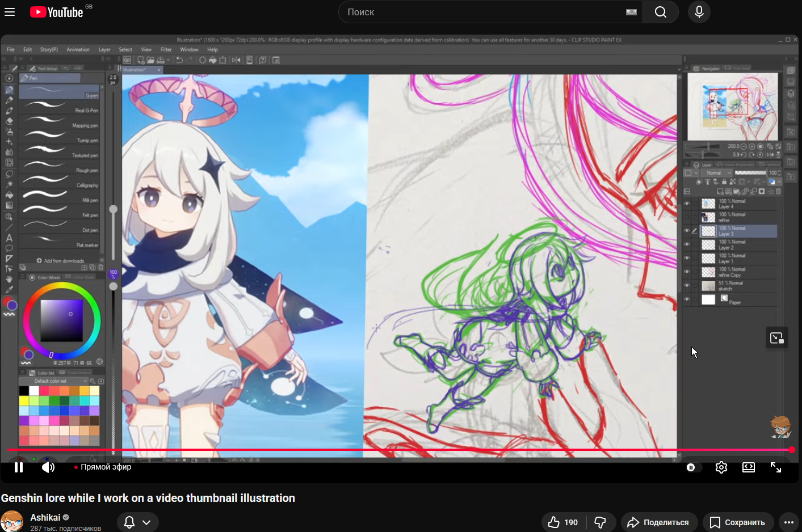802x532 pixels.
Task: Start voice search with the microphone
Action: [699, 12]
